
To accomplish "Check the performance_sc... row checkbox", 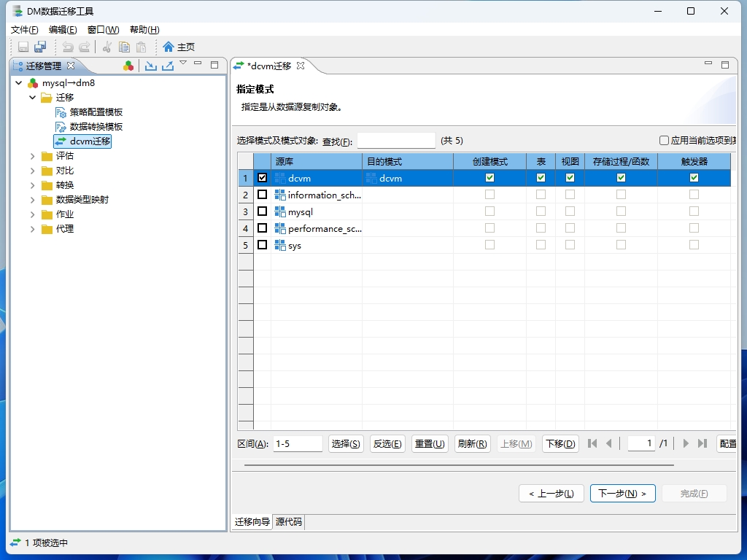I will tap(262, 228).
